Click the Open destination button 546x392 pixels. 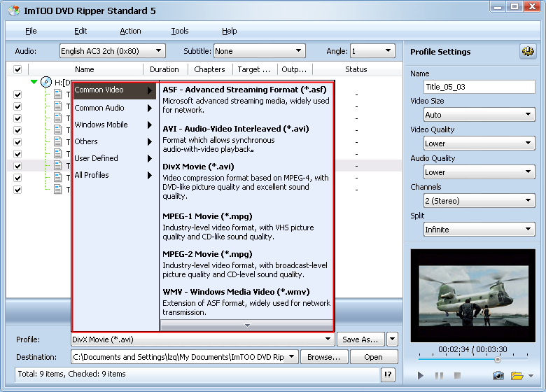[x=373, y=357]
